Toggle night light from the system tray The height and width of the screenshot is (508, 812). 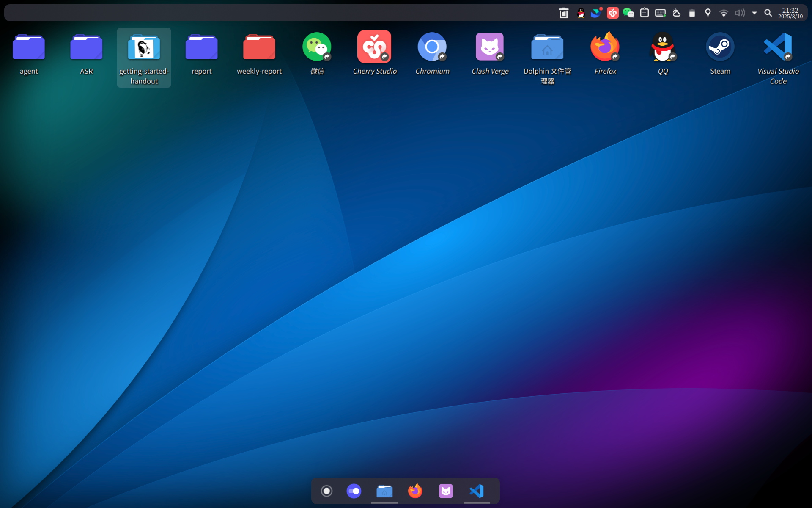[708, 13]
